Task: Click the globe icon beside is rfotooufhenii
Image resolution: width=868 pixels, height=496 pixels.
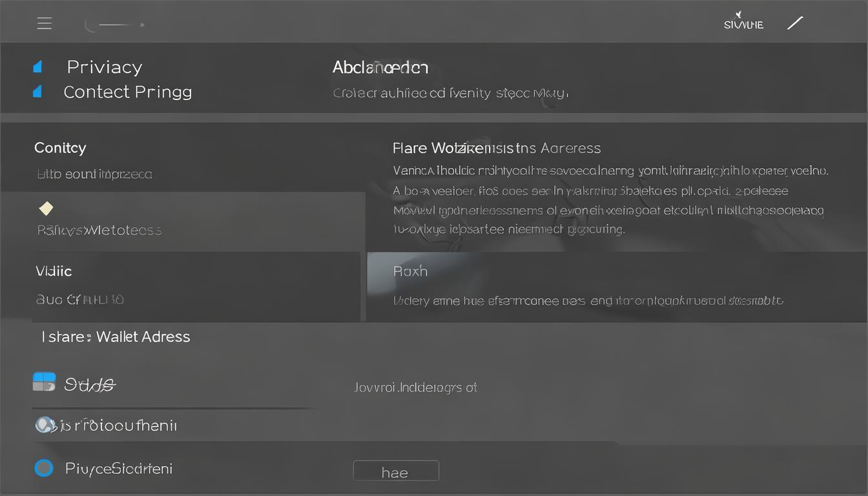Action: pyautogui.click(x=44, y=424)
